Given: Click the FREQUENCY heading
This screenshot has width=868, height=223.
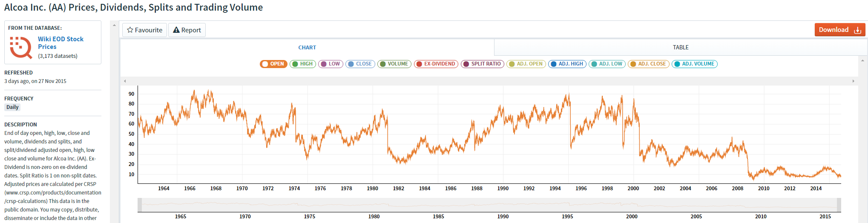Looking at the screenshot, I should [19, 98].
